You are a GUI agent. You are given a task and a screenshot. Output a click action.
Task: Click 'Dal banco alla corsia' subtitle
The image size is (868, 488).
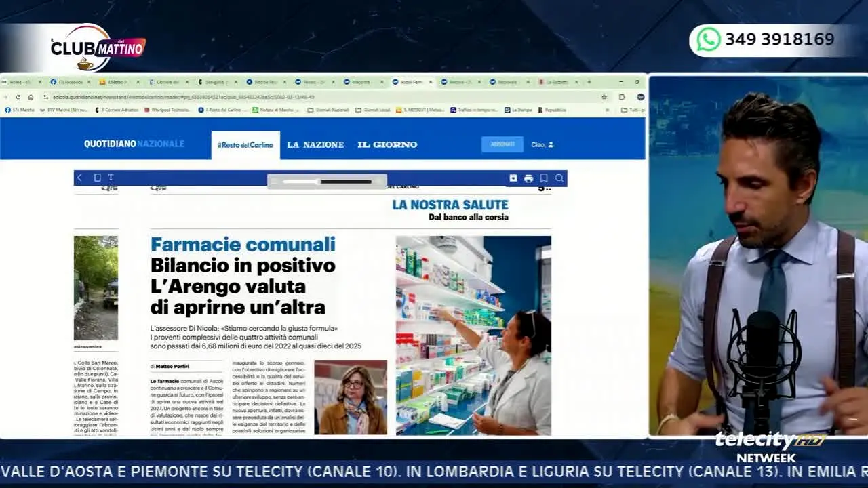tap(469, 218)
